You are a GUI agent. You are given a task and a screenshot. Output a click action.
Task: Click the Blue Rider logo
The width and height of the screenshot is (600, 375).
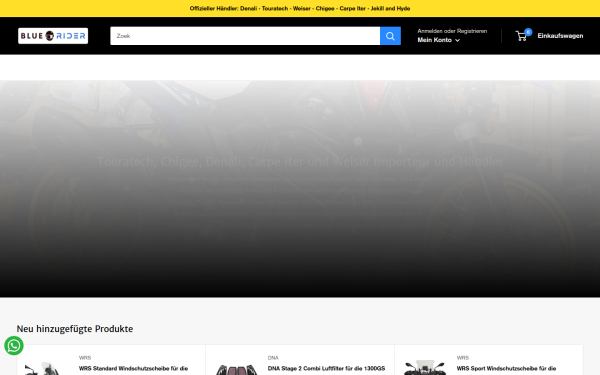pyautogui.click(x=53, y=36)
